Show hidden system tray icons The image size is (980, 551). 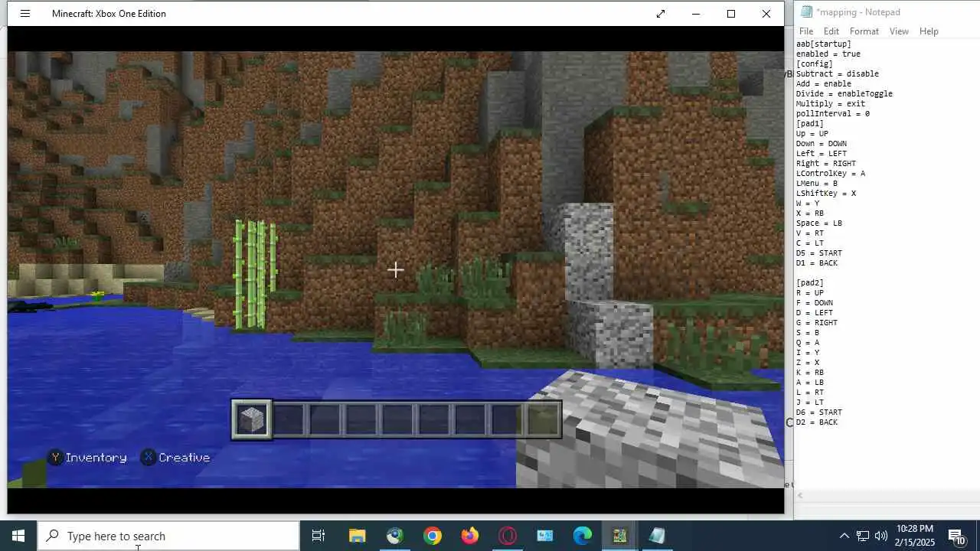844,536
